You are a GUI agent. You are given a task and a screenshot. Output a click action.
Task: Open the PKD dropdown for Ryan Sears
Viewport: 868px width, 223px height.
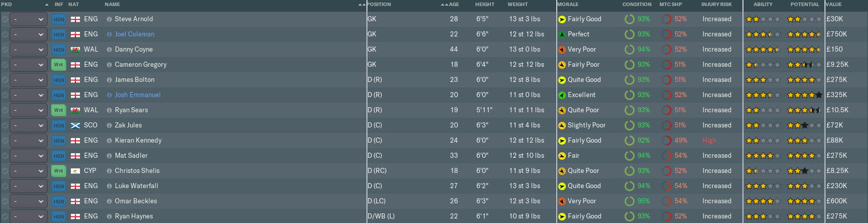coord(28,110)
